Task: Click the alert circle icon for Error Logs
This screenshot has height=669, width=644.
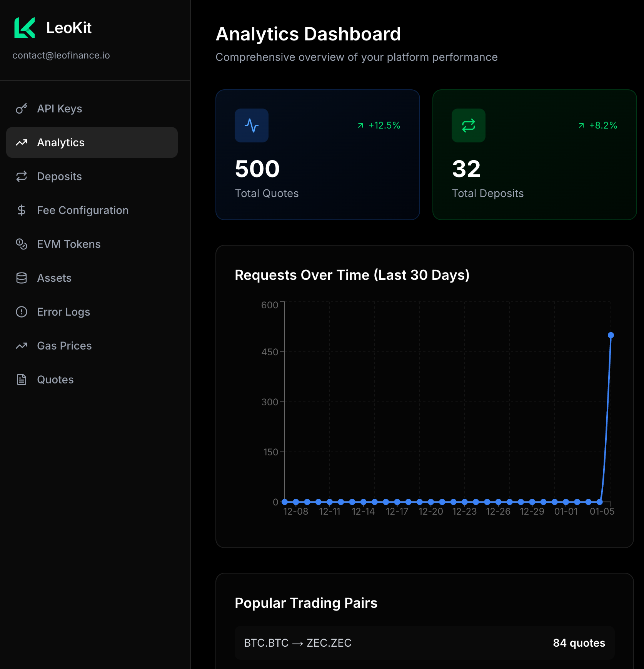Action: pyautogui.click(x=22, y=312)
